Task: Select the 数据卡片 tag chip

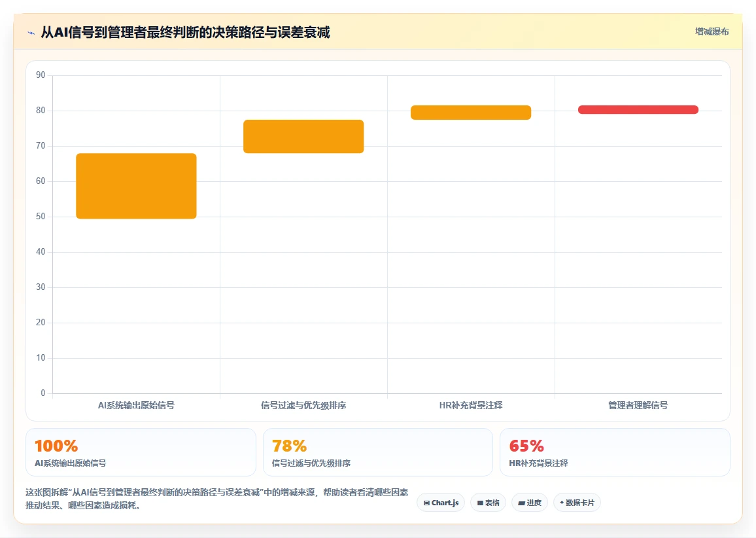Action: [577, 503]
